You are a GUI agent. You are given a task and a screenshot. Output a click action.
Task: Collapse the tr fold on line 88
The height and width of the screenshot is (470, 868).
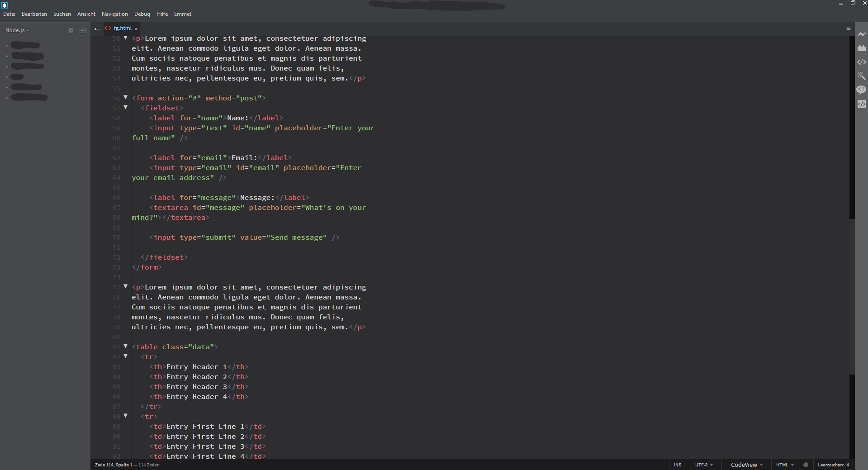[x=126, y=416]
